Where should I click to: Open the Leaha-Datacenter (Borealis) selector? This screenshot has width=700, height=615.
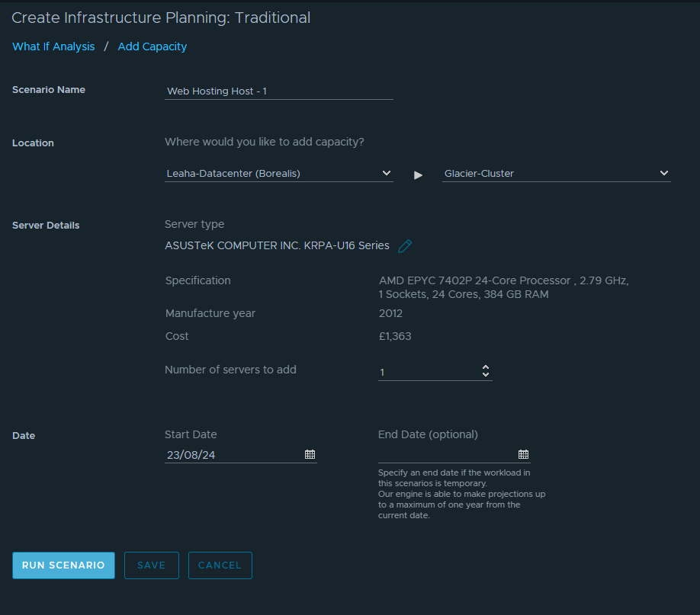279,174
